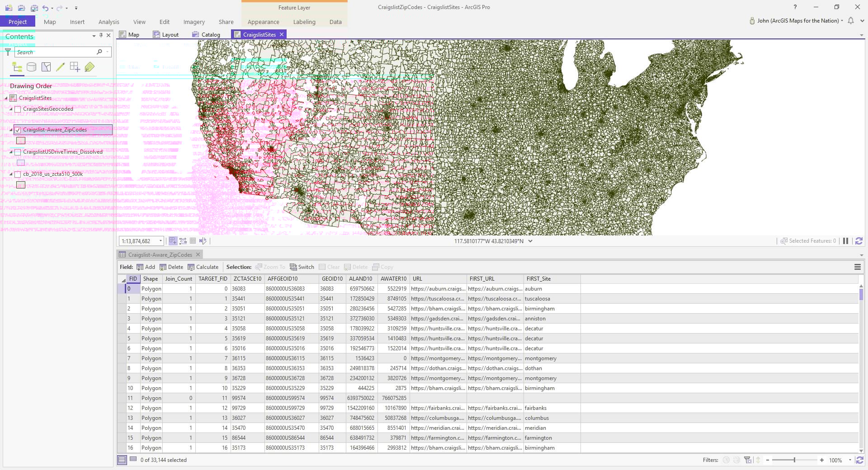Click Switch selection button
This screenshot has width=868, height=470.
click(x=302, y=267)
